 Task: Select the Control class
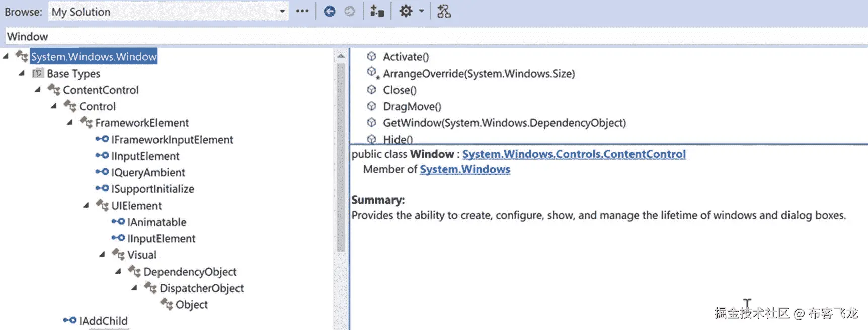click(x=97, y=107)
